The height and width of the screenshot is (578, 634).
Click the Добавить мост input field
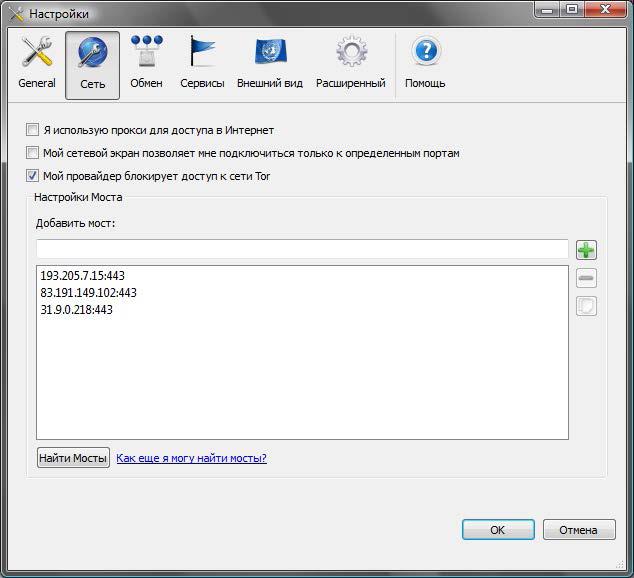tap(302, 249)
